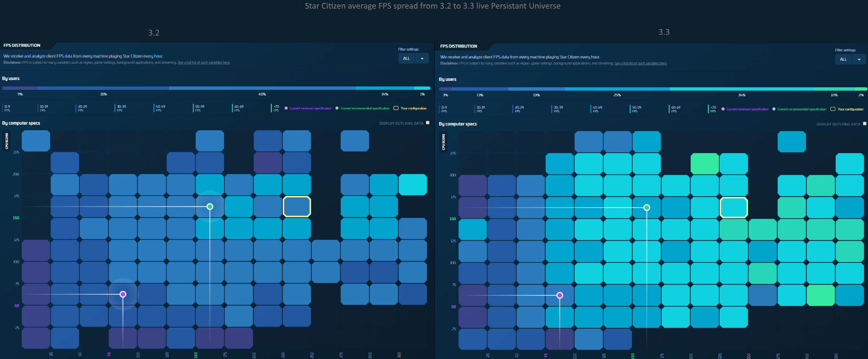This screenshot has width=868, height=359.
Task: Click 'Current minimum specification' legend in 3.2 panel
Action: tap(308, 108)
